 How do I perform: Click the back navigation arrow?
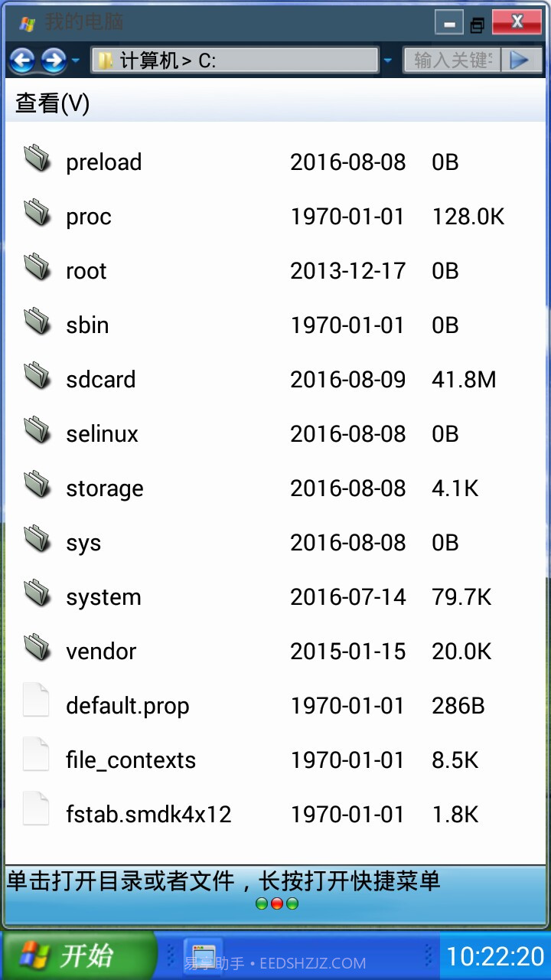click(23, 60)
